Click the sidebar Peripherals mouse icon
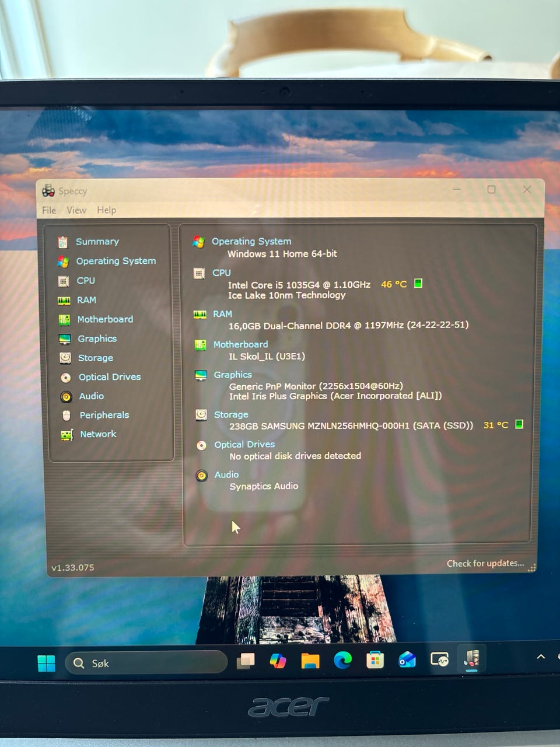Image resolution: width=560 pixels, height=747 pixels. 66,416
